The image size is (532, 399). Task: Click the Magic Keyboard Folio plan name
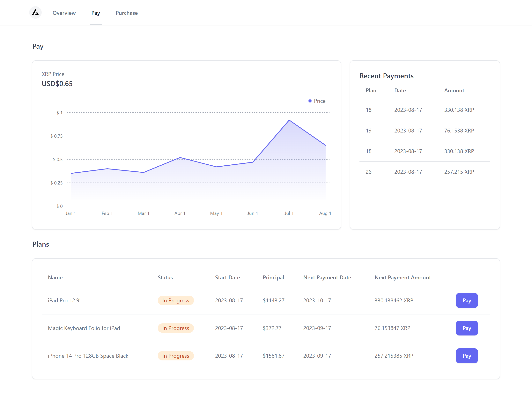click(84, 328)
